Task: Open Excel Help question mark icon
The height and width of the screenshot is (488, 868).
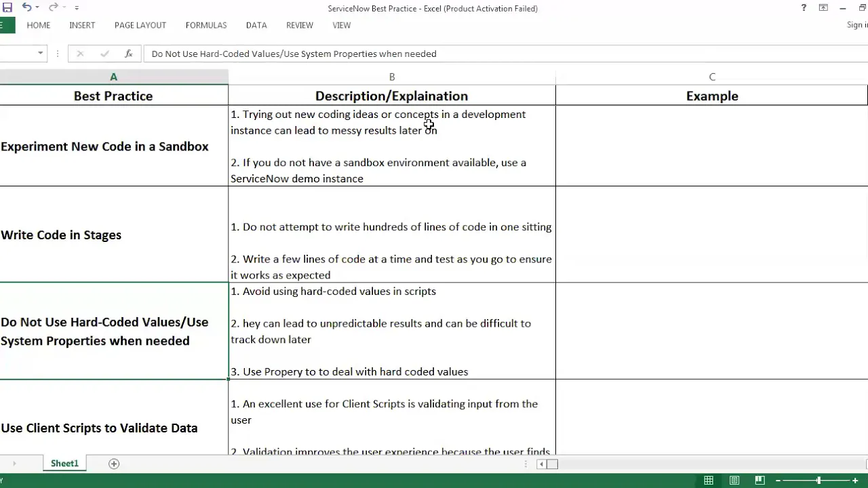Action: [804, 8]
